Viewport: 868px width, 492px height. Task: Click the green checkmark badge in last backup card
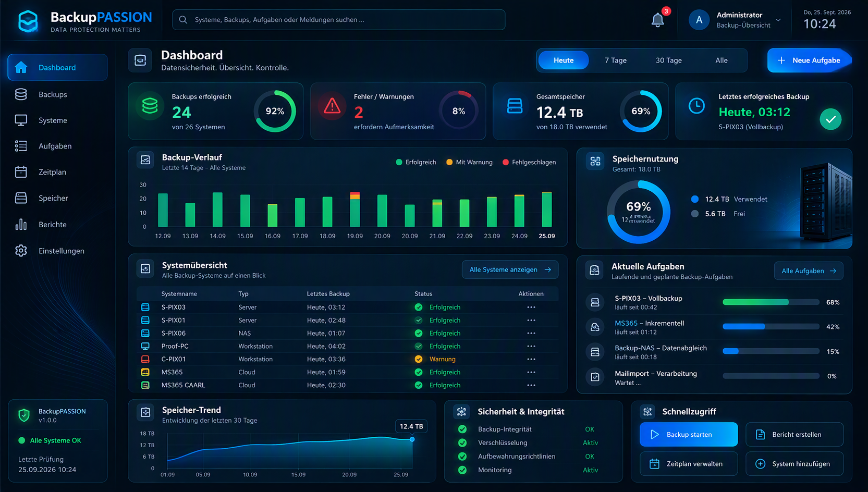tap(830, 119)
